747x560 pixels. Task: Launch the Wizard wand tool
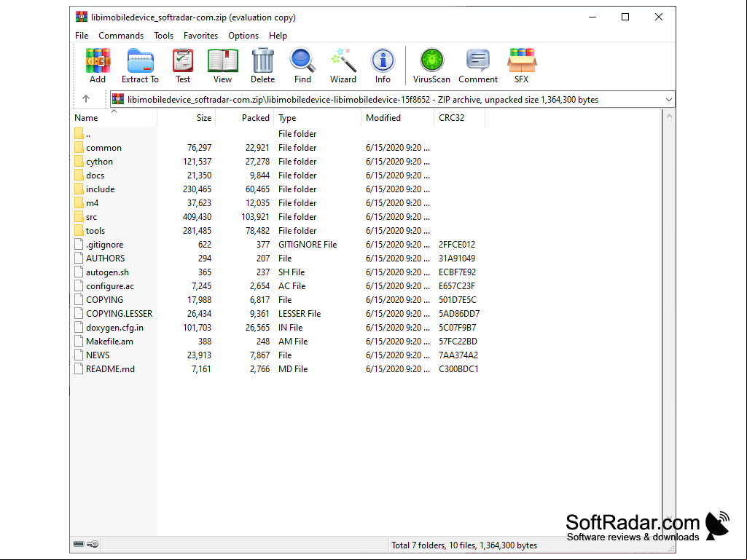coord(343,66)
